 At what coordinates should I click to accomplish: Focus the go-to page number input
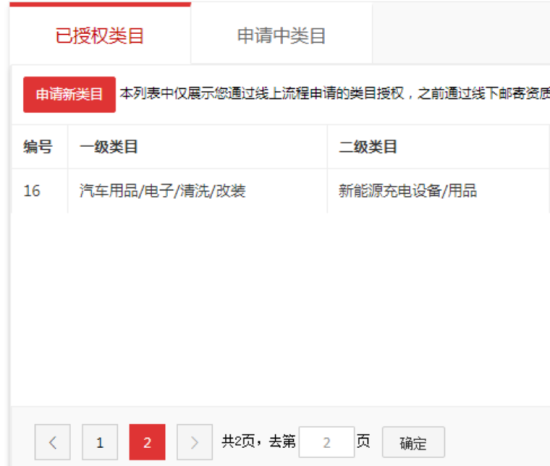327,442
